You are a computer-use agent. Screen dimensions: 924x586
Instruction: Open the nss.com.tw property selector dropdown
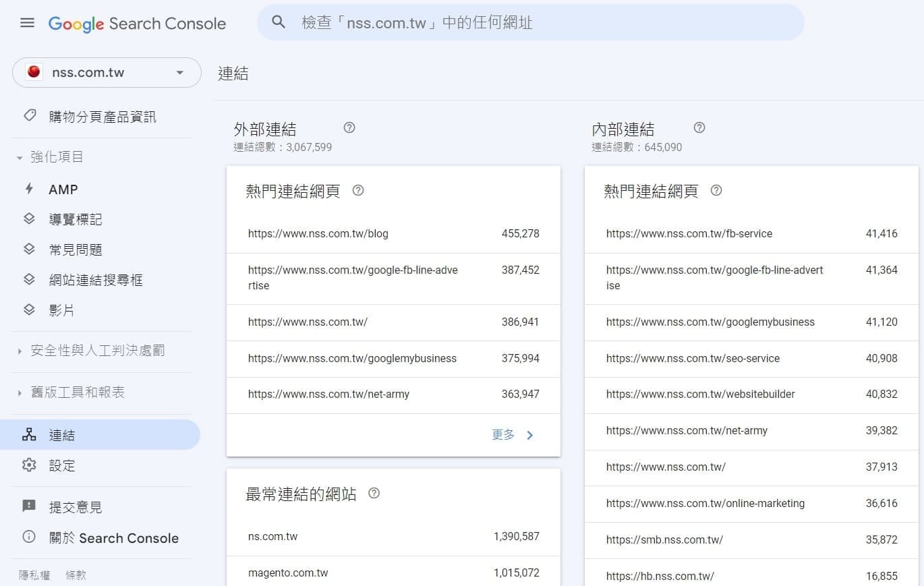[107, 72]
